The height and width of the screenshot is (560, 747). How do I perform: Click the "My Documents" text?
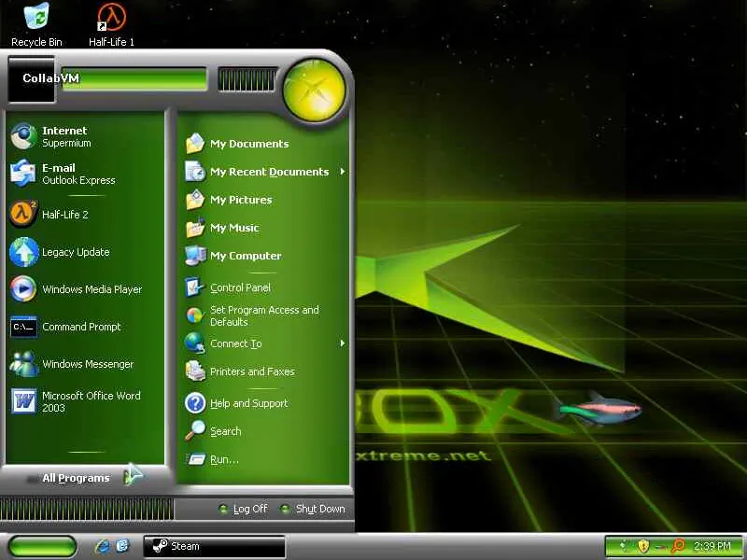tap(249, 144)
